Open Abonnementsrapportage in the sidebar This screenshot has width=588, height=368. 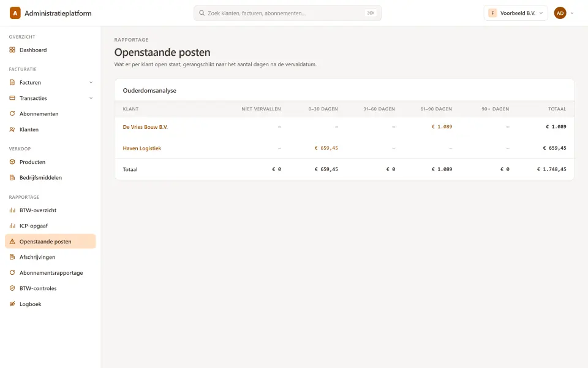pos(50,272)
